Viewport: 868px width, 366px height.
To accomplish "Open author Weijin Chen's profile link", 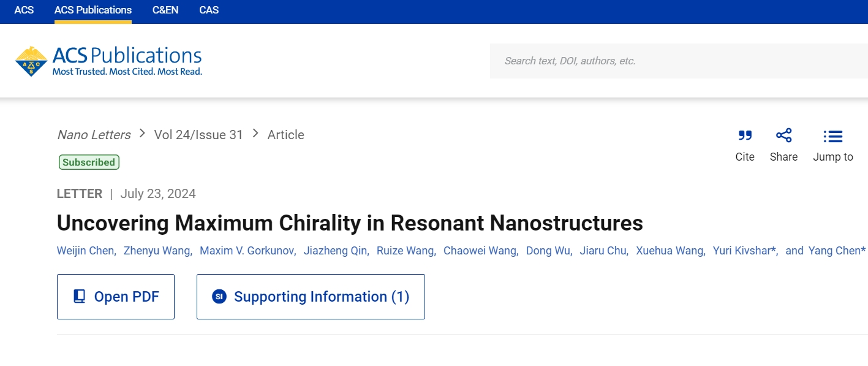I will (x=85, y=251).
